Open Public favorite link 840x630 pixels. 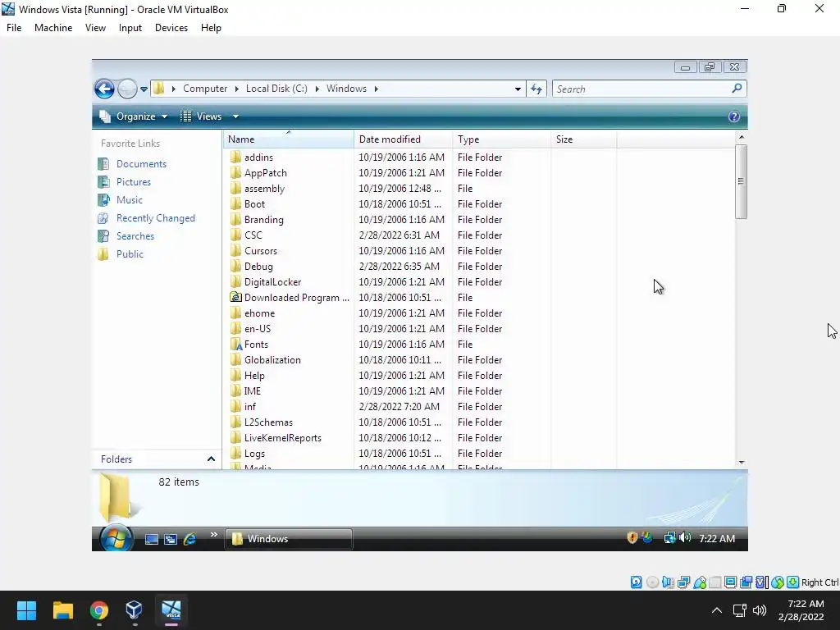[x=130, y=254]
